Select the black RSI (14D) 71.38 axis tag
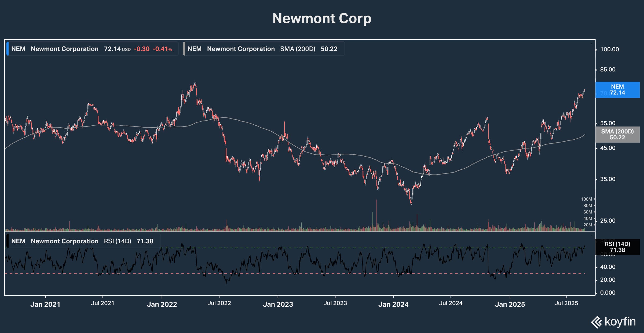 coord(617,247)
